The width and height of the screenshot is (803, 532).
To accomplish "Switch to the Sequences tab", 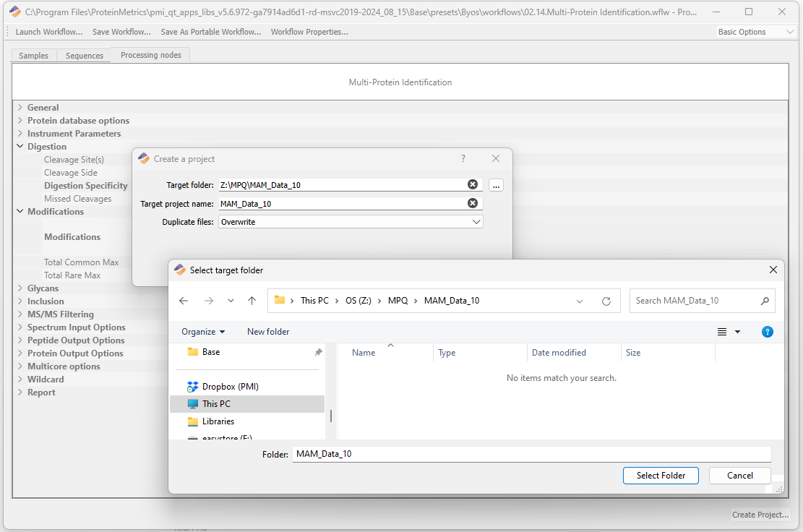I will (85, 56).
